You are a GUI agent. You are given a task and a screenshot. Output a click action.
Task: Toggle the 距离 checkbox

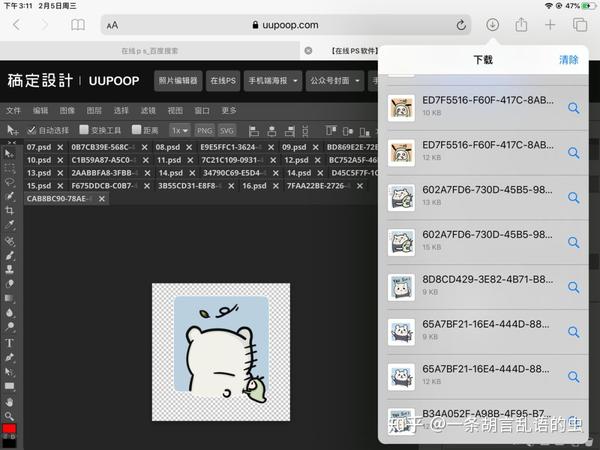(x=136, y=130)
